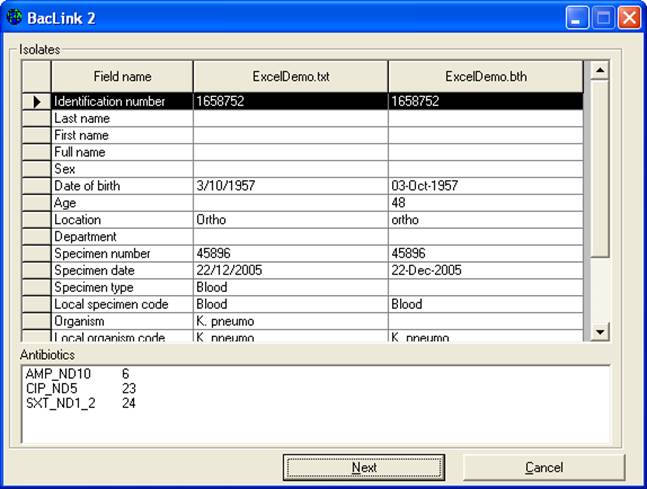Click the scroll down arrow of Isolates grid

(x=600, y=332)
